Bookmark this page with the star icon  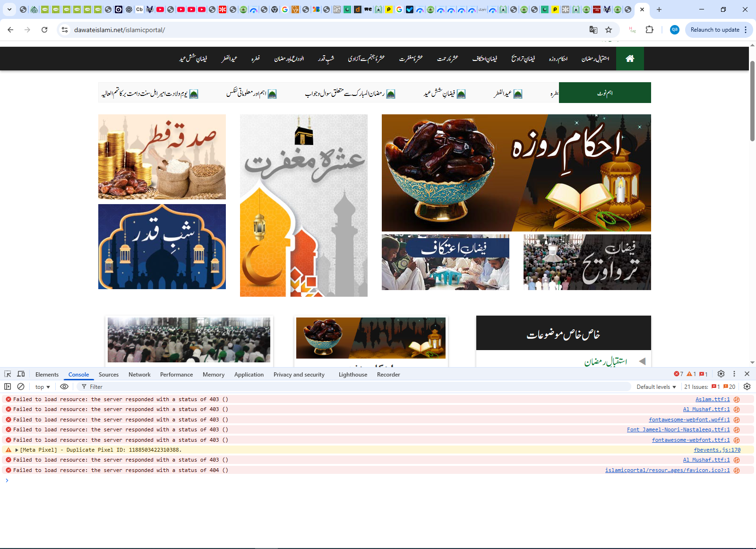tap(609, 30)
